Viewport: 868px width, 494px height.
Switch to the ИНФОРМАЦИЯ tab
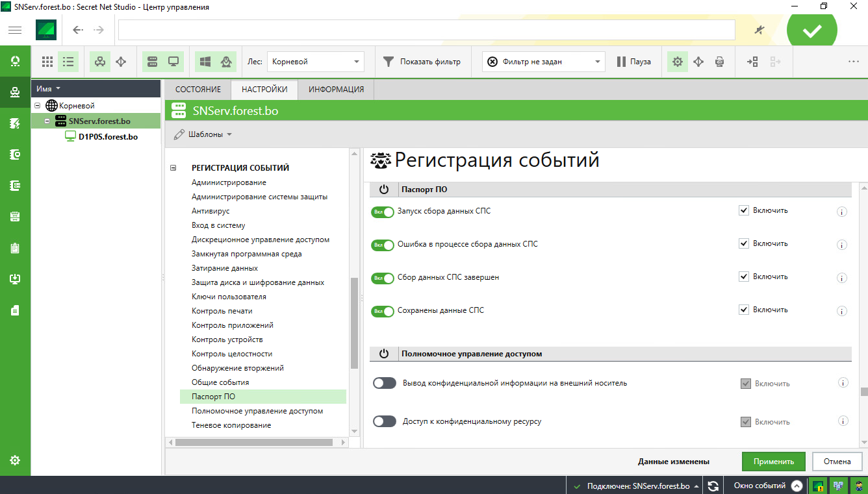point(336,90)
